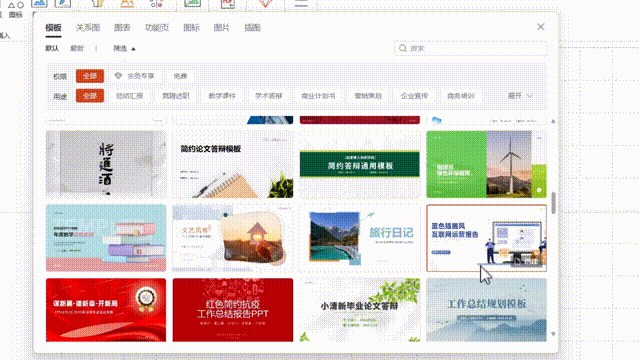
Task: Click the template list scrollbar thumb
Action: (553, 203)
